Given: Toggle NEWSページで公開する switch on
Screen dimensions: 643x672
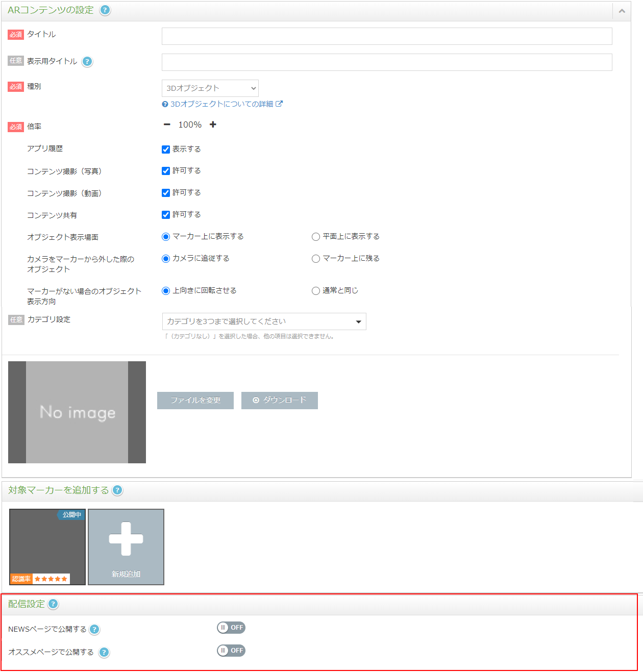Looking at the screenshot, I should click(x=231, y=628).
